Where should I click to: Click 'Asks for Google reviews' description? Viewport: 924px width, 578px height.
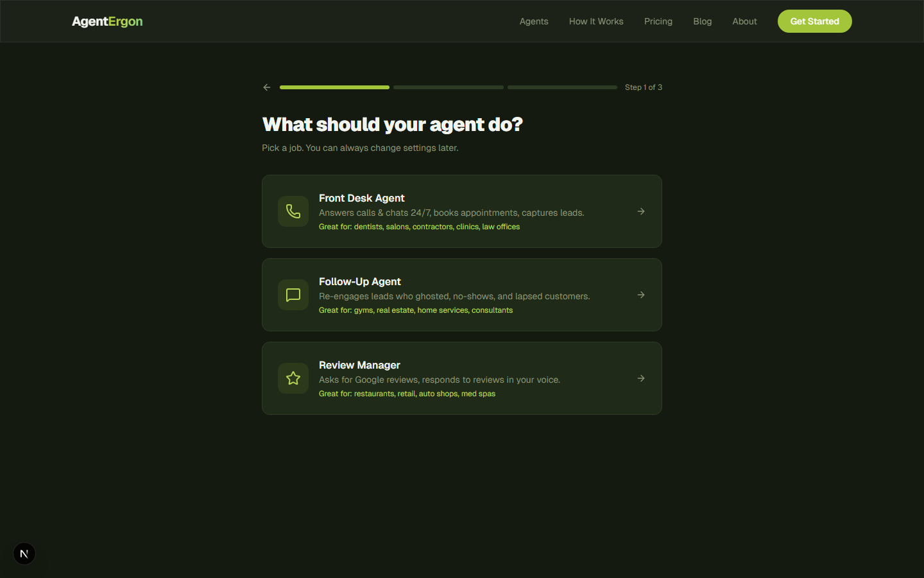(x=440, y=380)
